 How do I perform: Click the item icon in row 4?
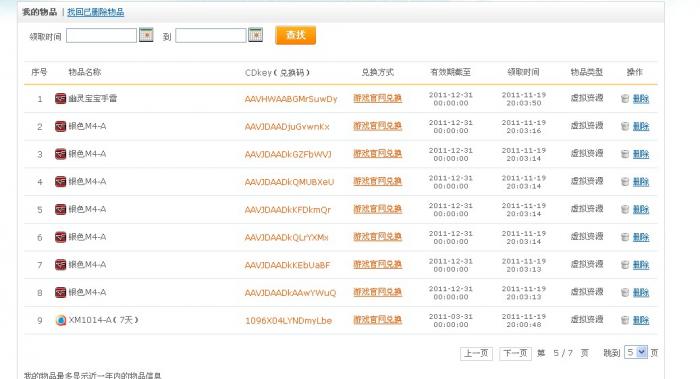(60, 182)
